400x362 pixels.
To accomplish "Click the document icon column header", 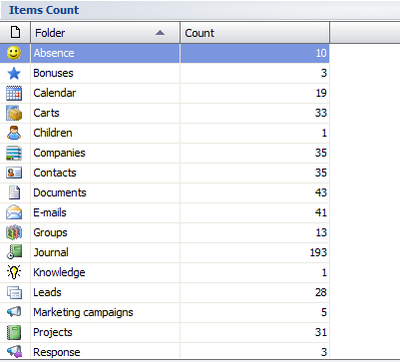I will 15,33.
